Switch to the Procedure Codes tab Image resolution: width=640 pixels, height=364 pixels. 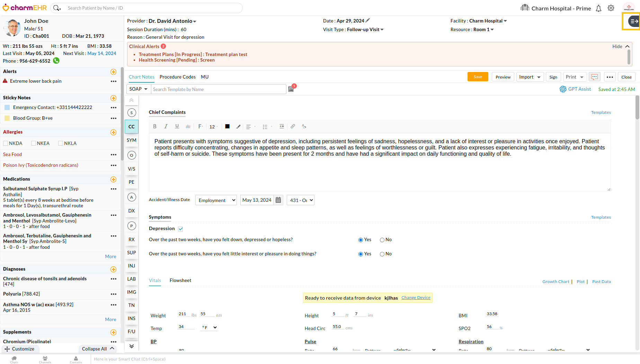tap(177, 77)
